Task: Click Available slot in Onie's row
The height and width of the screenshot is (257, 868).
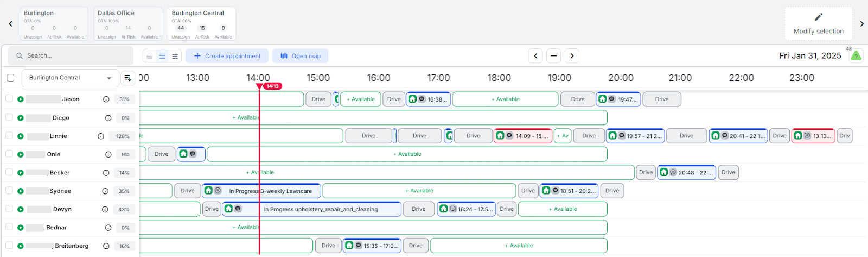Action: tap(407, 154)
